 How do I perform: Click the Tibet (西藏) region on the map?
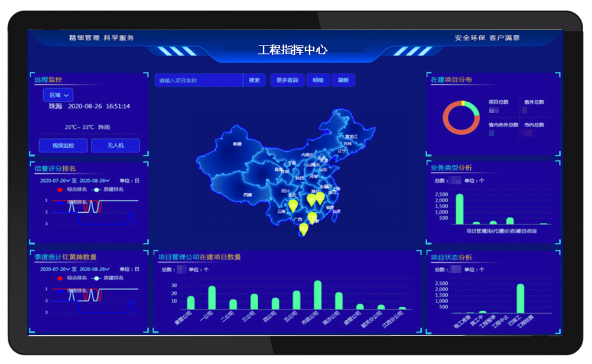pos(247,193)
